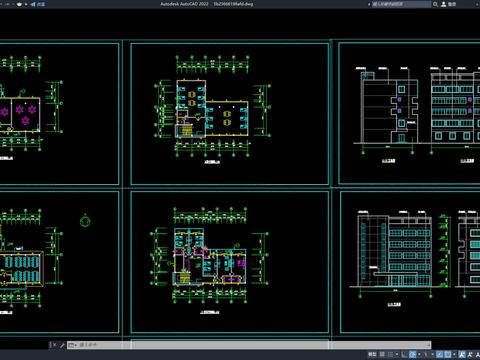480x360 pixels.
Task: Close the command line with X button
Action: click(x=54, y=345)
